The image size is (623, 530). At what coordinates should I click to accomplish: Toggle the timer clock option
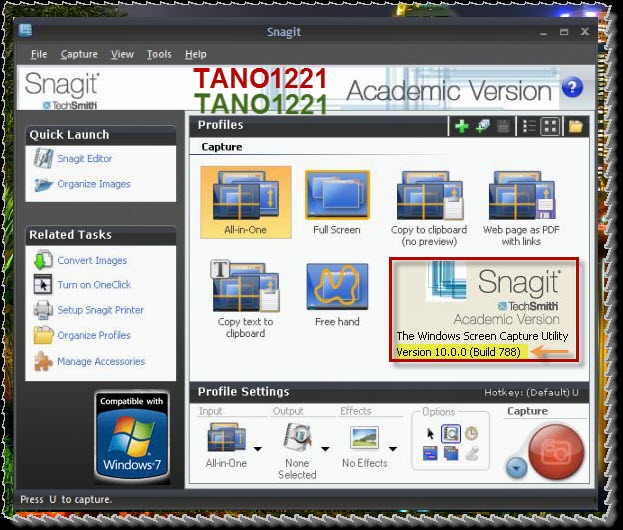click(x=472, y=433)
